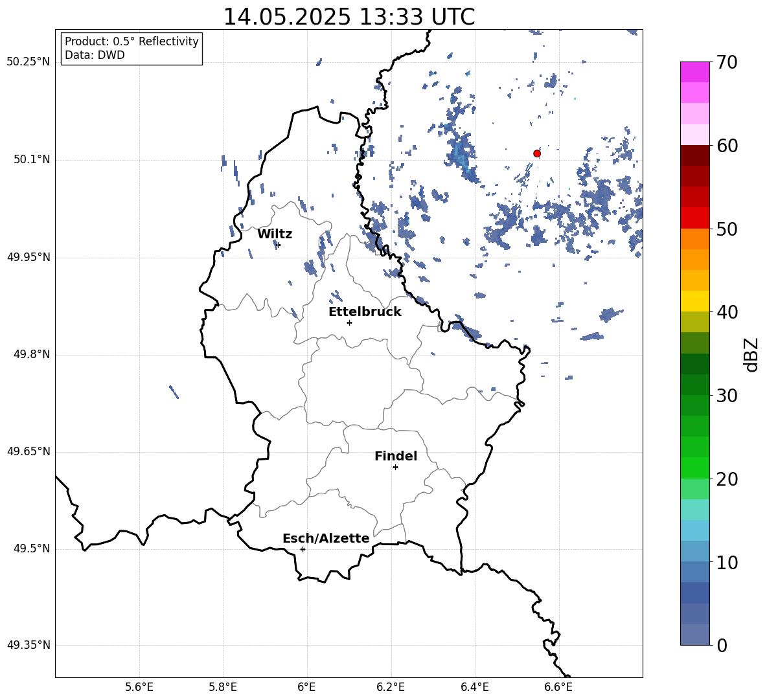Click the Data: DWD text
This screenshot has width=767, height=700.
tap(95, 55)
